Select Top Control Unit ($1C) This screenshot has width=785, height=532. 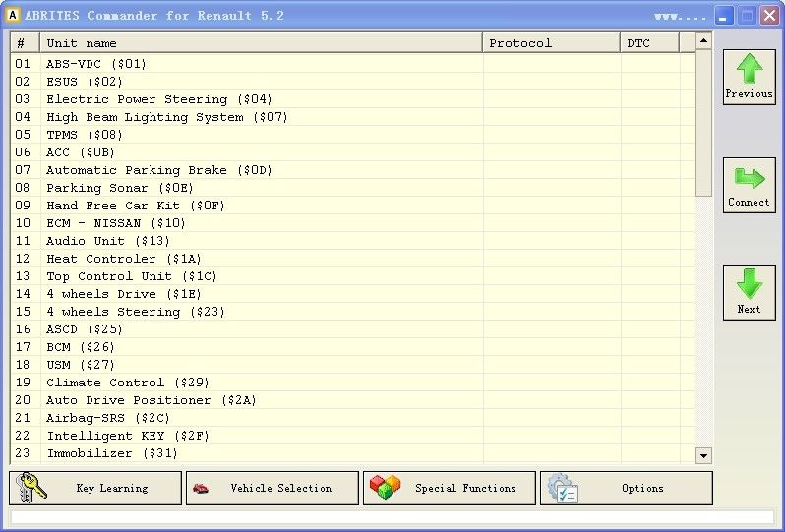[352, 276]
